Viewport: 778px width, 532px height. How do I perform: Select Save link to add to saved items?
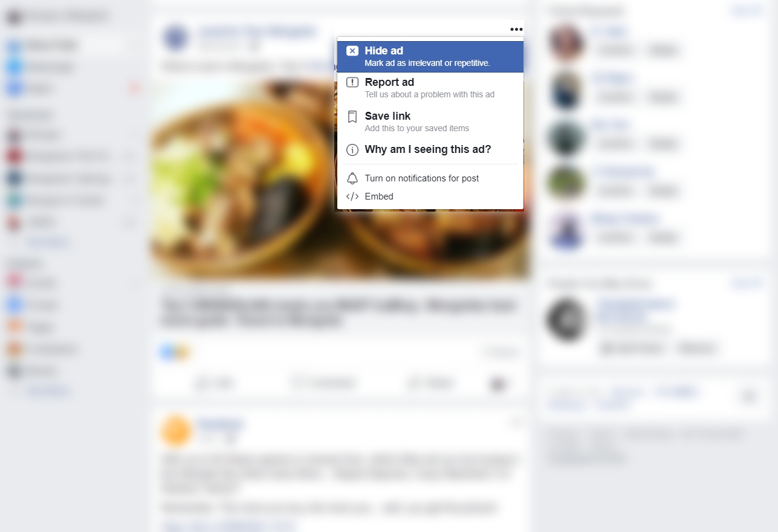click(x=430, y=122)
